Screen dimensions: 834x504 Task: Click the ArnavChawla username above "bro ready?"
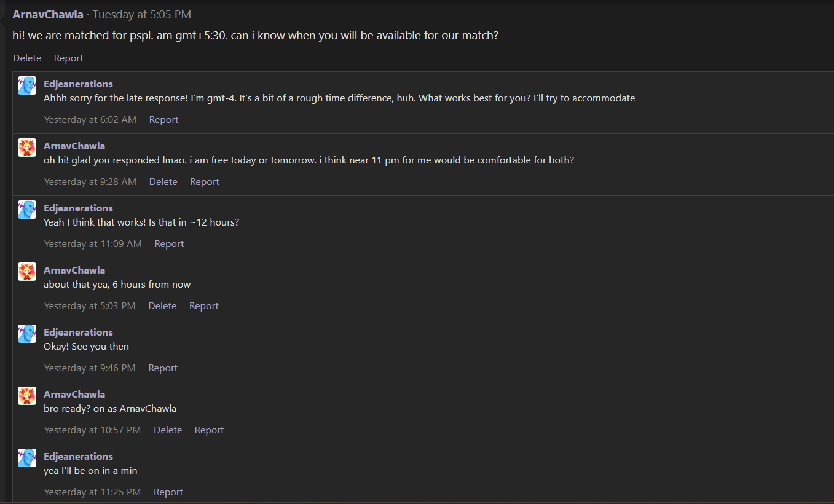74,395
